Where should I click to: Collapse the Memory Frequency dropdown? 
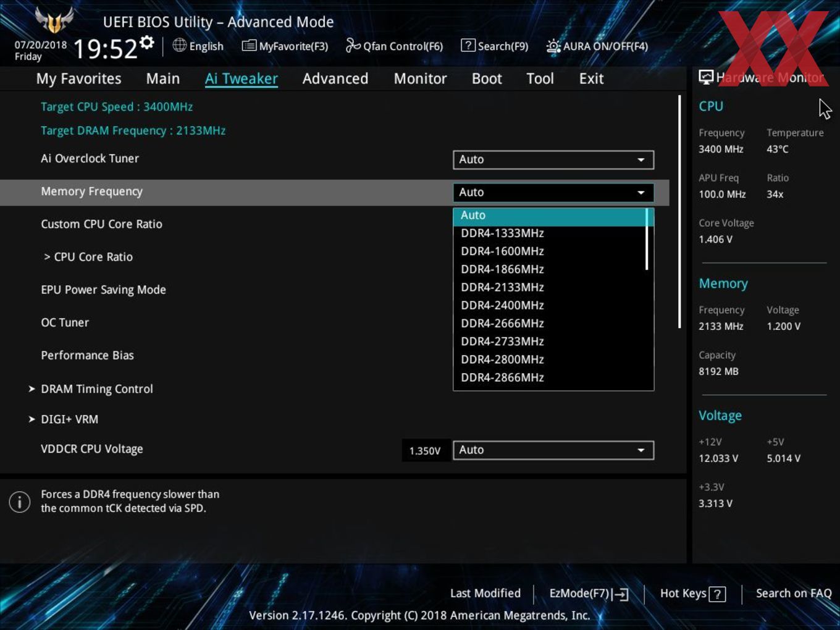point(553,192)
